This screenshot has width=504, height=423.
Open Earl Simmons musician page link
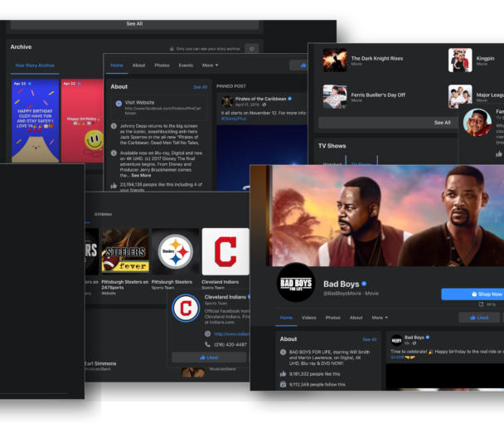pos(100,363)
